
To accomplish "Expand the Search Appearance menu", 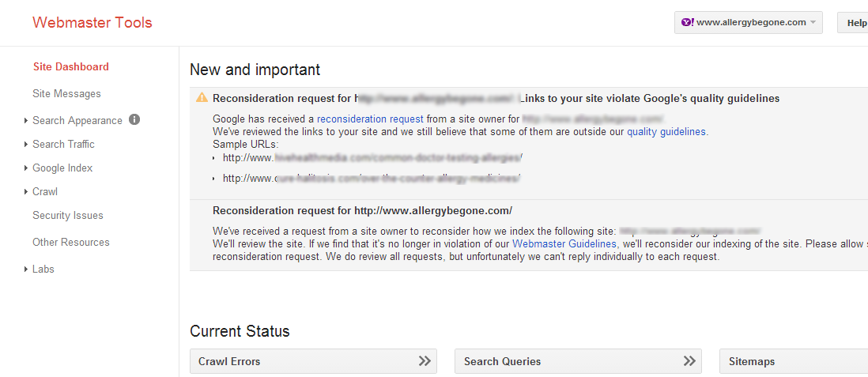I will point(77,121).
